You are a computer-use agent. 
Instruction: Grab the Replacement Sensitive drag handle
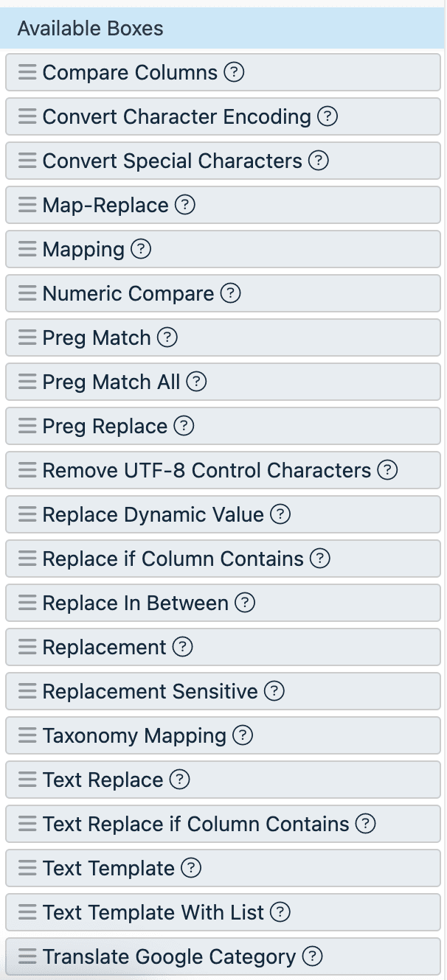pos(27,691)
